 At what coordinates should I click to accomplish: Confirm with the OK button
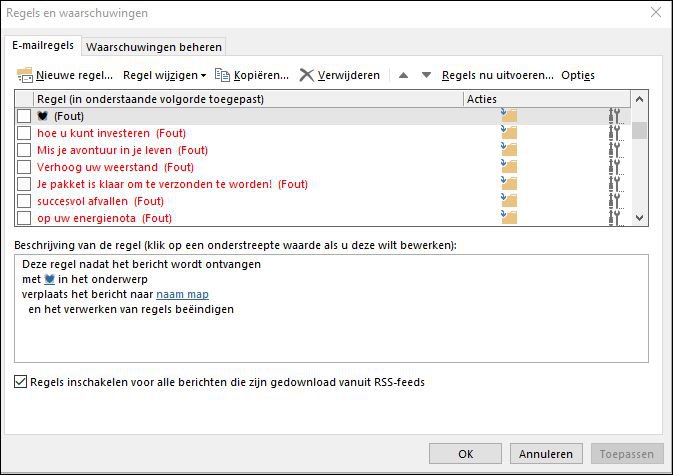tap(465, 453)
